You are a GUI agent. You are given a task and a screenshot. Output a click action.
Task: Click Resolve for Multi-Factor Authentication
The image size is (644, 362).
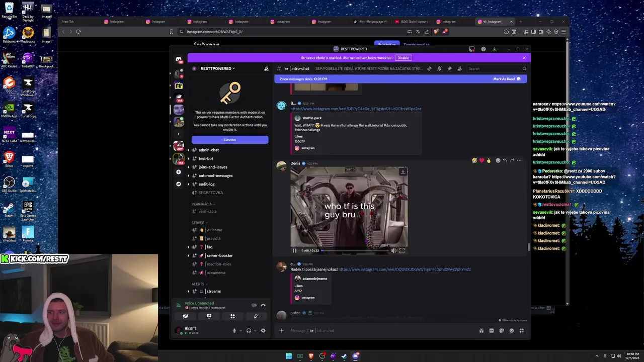click(x=230, y=140)
